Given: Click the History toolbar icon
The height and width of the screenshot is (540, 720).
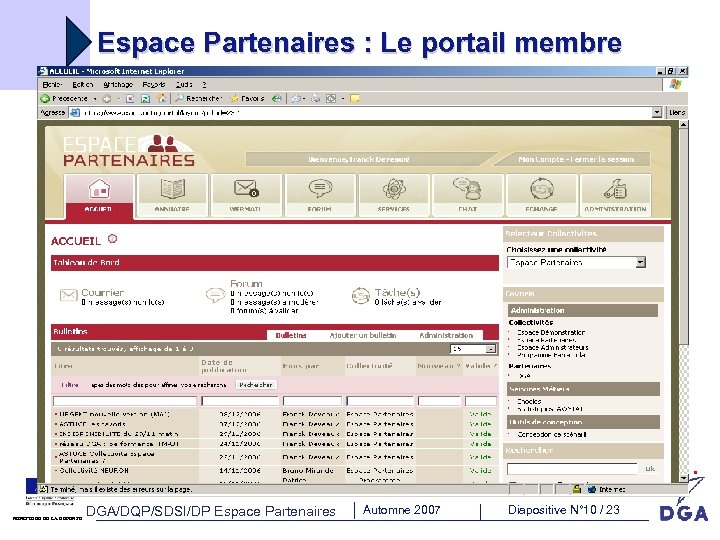Looking at the screenshot, I should [277, 98].
